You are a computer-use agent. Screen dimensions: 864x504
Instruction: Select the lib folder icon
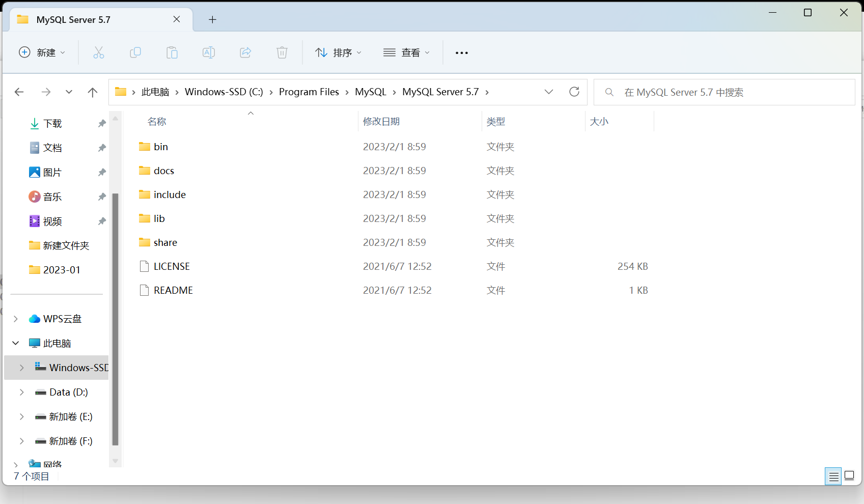145,218
